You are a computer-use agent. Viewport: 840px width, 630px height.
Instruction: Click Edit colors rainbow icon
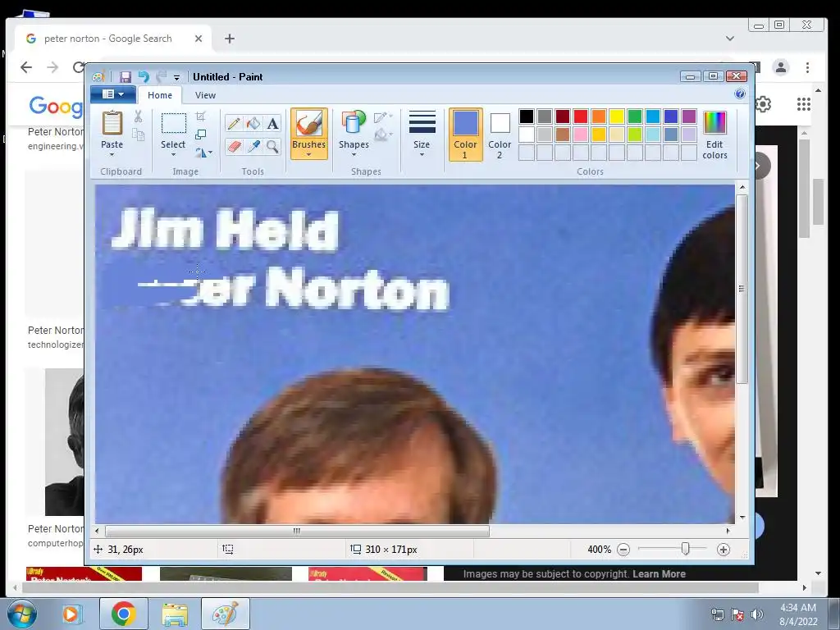[x=714, y=123]
